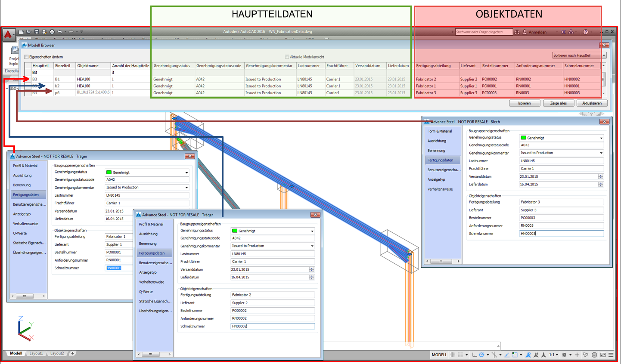Click the Fabricator 3 table cell
This screenshot has width=621, height=364.
pyautogui.click(x=436, y=93)
